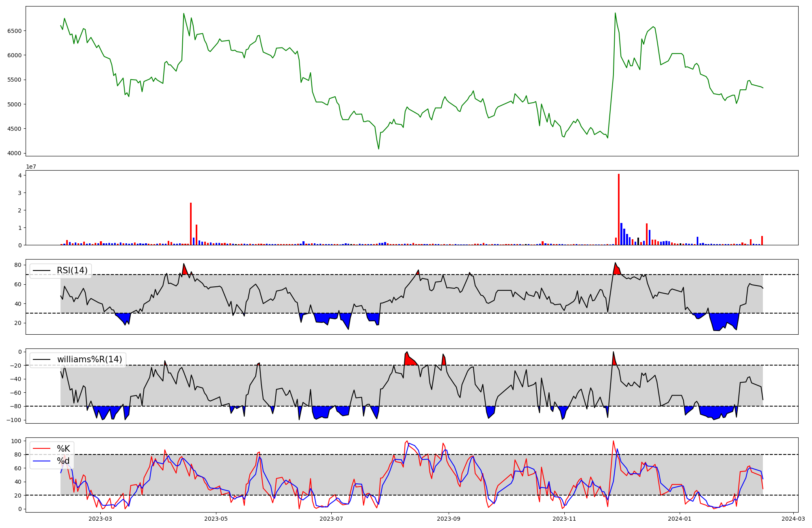Click the 2024-03 date tick label

[x=793, y=519]
